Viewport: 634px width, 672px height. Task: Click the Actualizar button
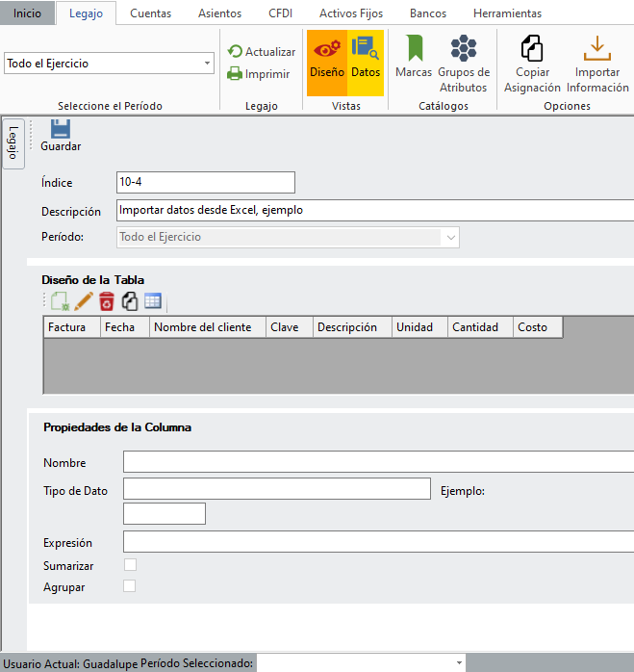pyautogui.click(x=261, y=52)
